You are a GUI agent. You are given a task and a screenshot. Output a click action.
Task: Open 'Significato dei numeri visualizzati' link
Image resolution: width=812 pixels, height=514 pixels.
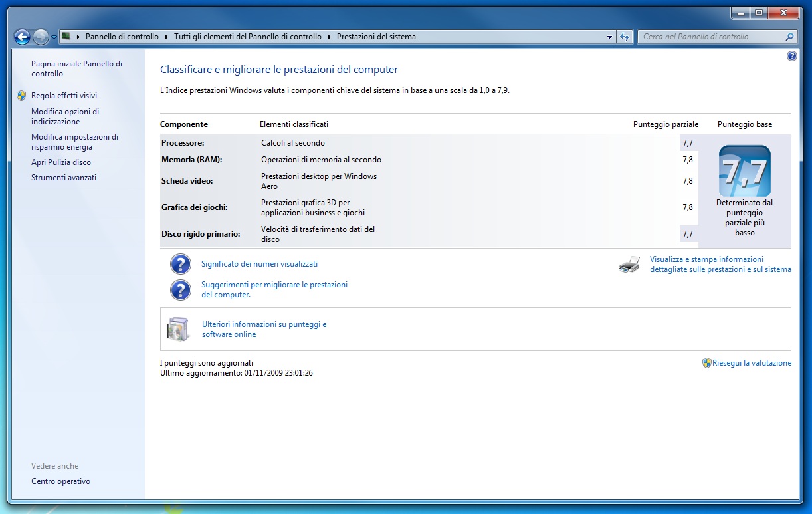click(259, 264)
